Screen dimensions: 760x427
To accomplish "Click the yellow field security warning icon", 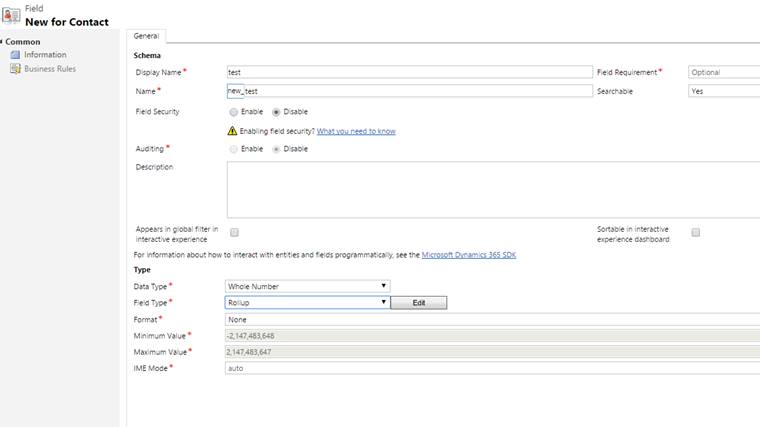I will tap(232, 131).
